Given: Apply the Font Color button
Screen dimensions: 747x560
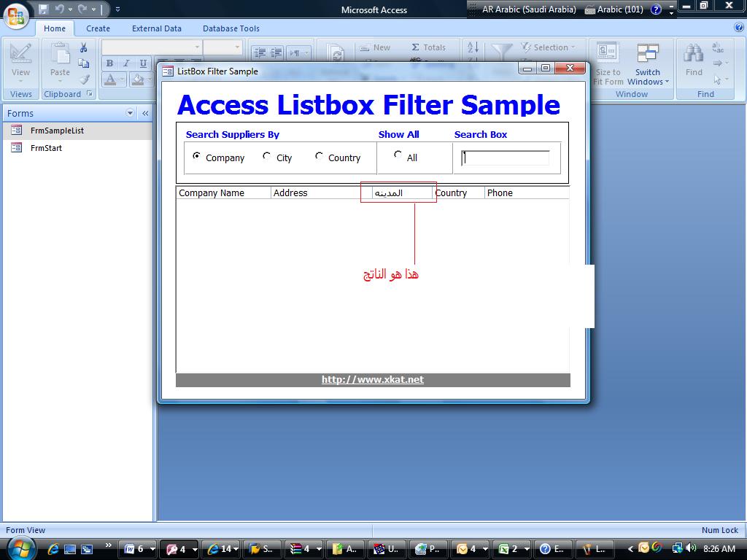Looking at the screenshot, I should click(x=110, y=79).
